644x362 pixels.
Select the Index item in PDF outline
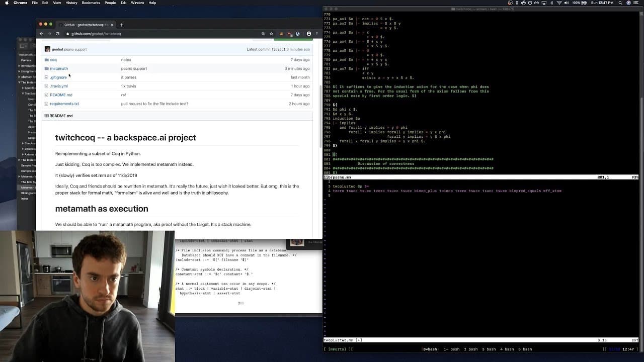tap(24, 199)
